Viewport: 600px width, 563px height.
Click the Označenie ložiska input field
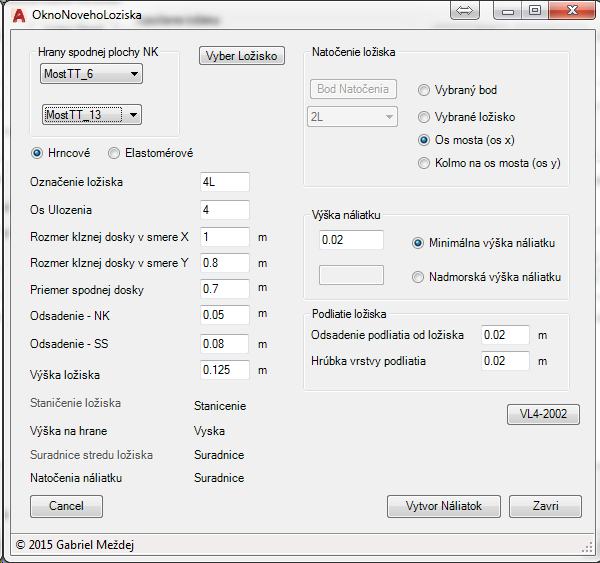(224, 182)
